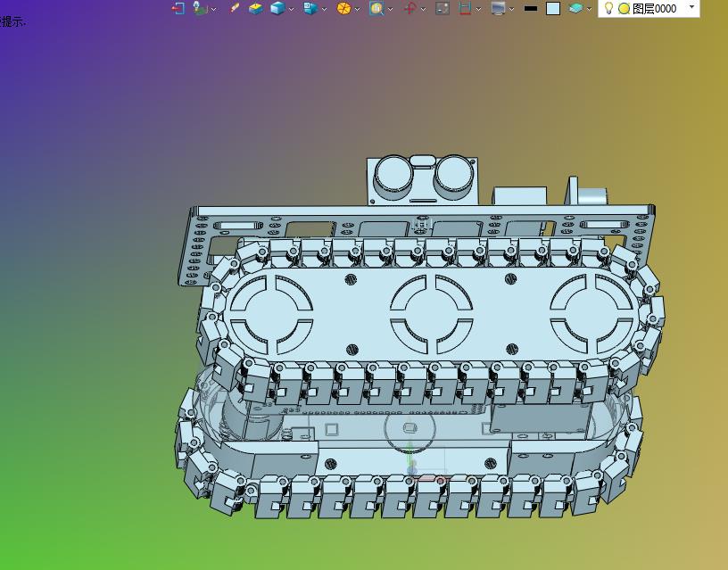Click the view orientation cube icon
The image size is (728, 570).
click(x=310, y=8)
